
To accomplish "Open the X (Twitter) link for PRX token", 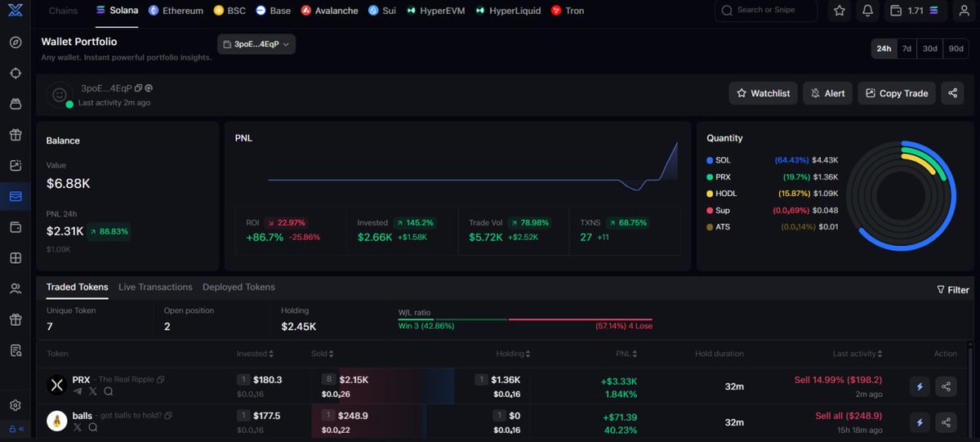I will pos(93,391).
